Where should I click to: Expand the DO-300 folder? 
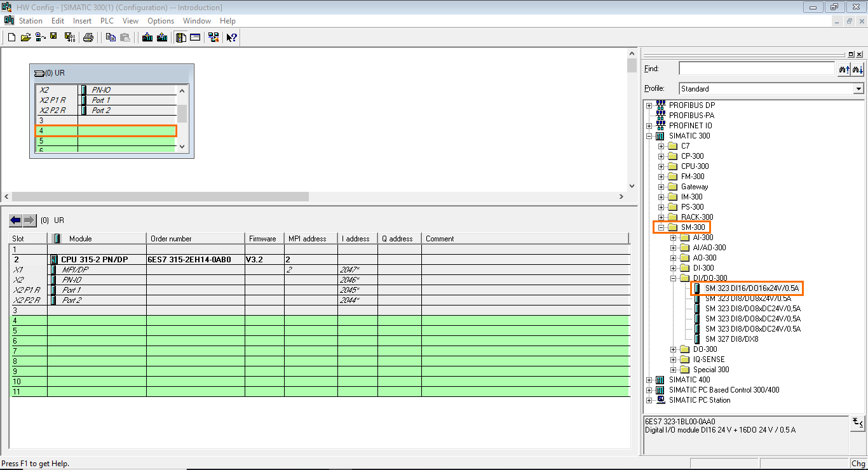point(673,349)
